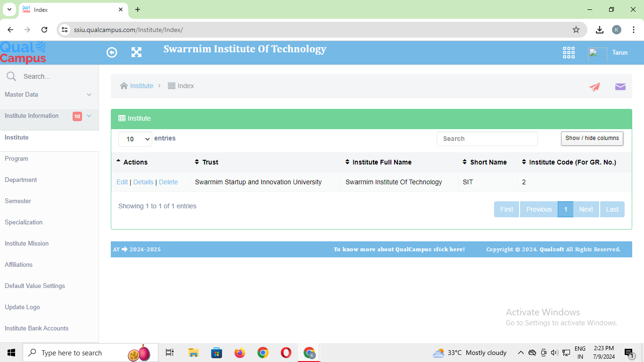The width and height of the screenshot is (644, 362).
Task: Click the table Search input field
Action: pos(487,139)
